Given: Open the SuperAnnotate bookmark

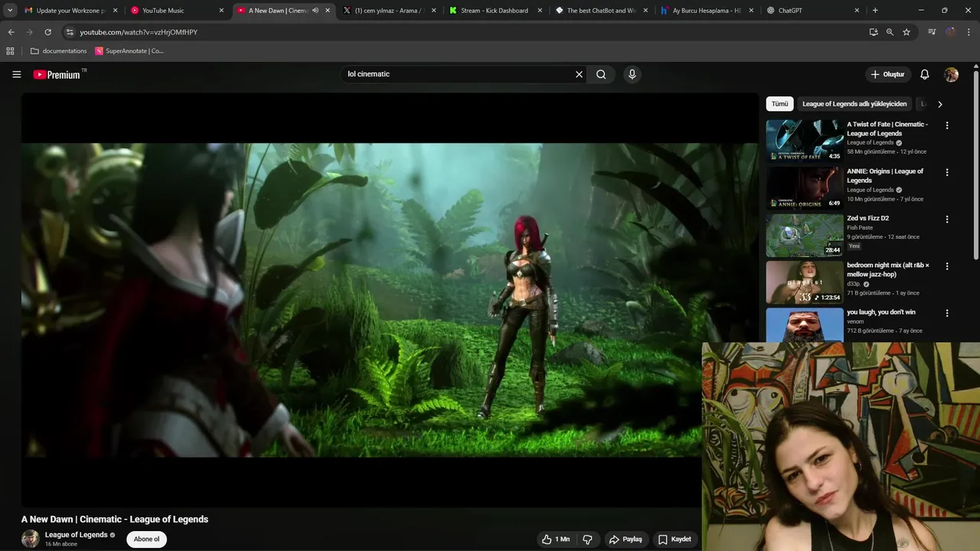Looking at the screenshot, I should click(x=129, y=51).
